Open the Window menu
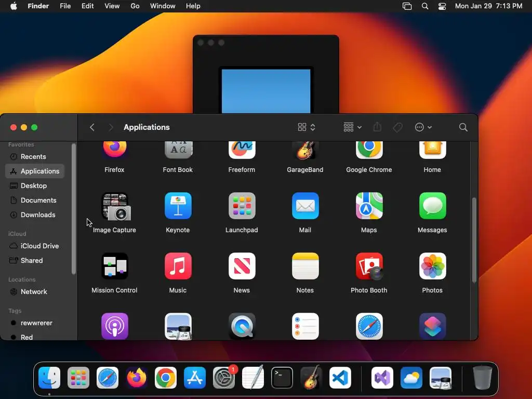Image resolution: width=532 pixels, height=399 pixels. (x=163, y=6)
